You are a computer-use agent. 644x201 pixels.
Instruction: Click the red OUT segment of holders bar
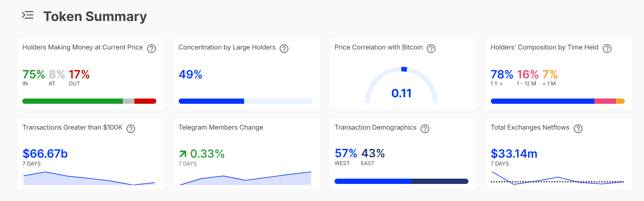point(145,101)
